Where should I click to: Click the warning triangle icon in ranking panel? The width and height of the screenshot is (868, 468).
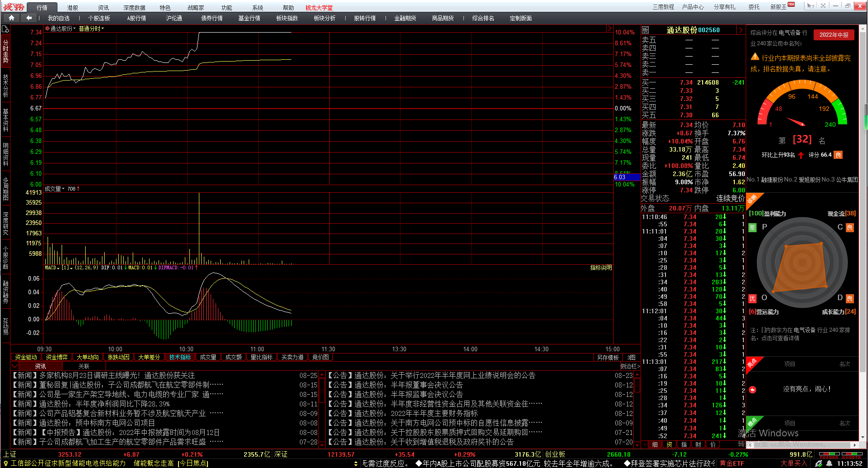[755, 57]
